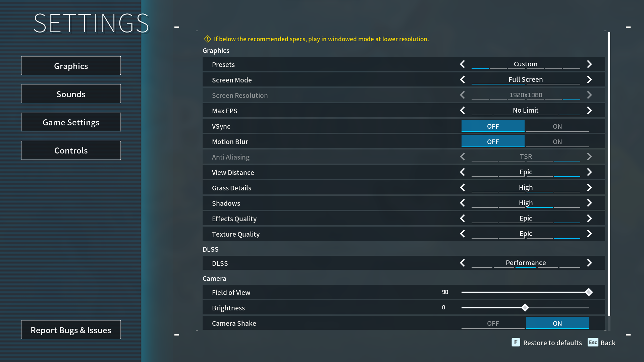Click the Esc key icon next to Back

click(x=593, y=343)
